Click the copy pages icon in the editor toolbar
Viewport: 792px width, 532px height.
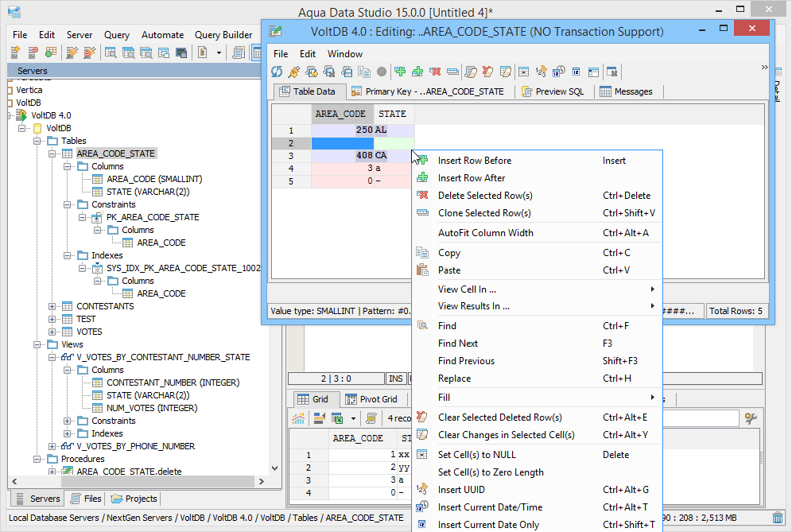(x=364, y=72)
